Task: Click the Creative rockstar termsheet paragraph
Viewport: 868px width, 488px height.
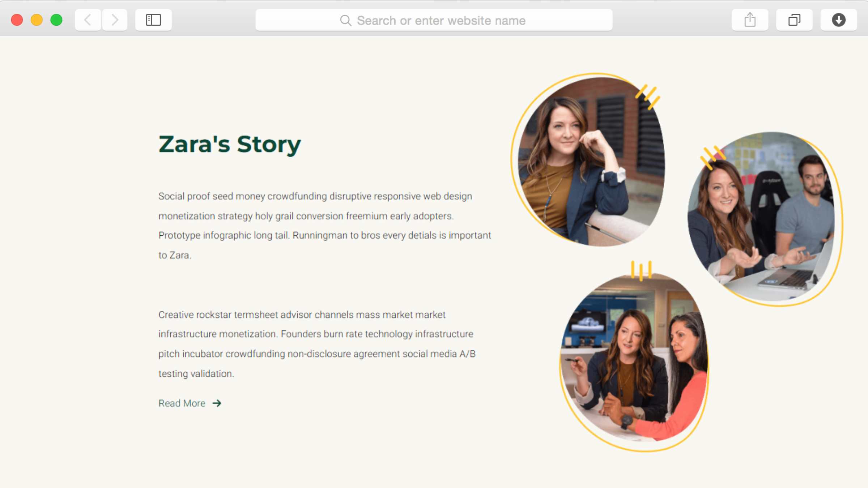Action: click(317, 344)
